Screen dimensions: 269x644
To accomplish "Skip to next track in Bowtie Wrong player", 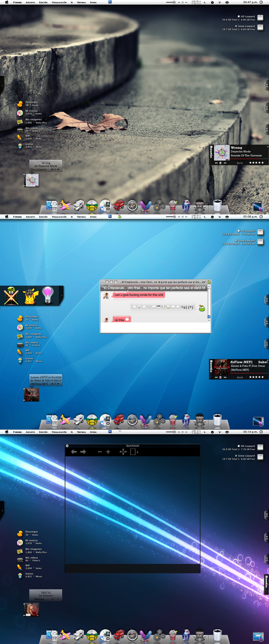I will coord(225,163).
